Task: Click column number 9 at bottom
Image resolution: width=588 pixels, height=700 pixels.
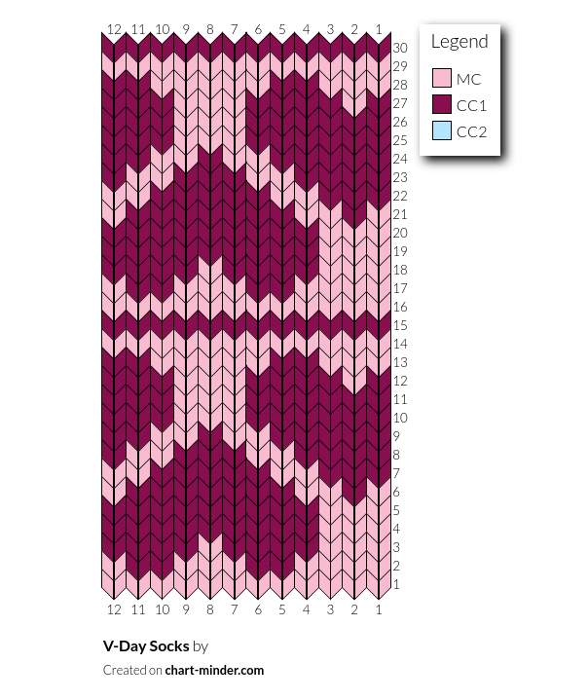Action: tap(186, 609)
